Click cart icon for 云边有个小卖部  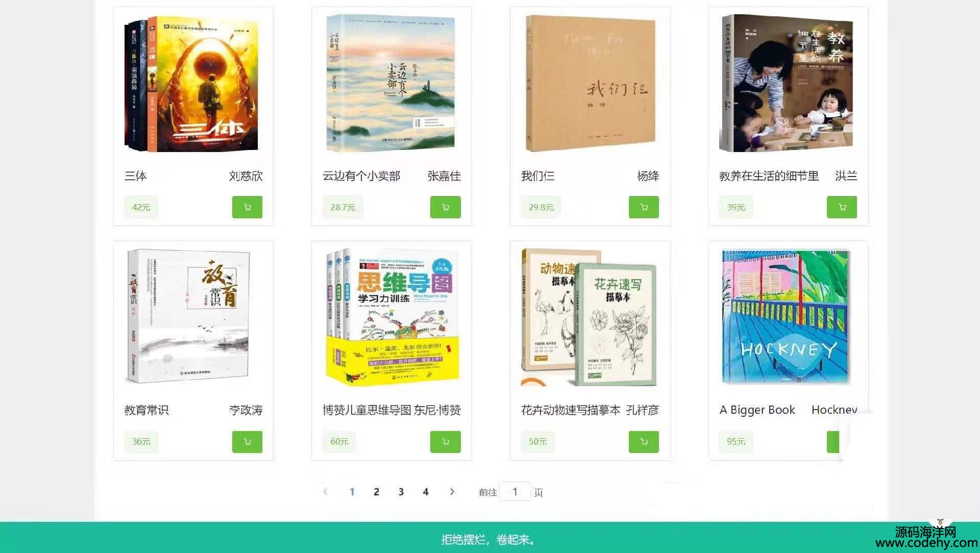(445, 207)
